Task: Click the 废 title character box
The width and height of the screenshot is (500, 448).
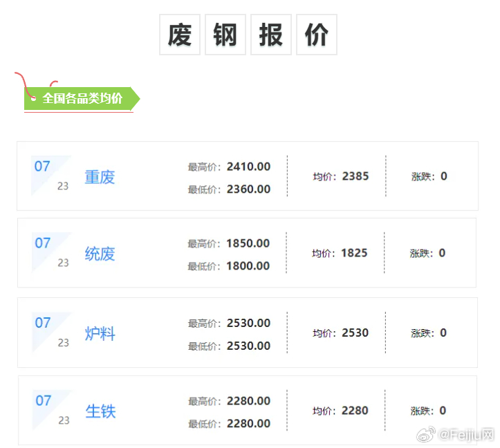Action: (180, 35)
